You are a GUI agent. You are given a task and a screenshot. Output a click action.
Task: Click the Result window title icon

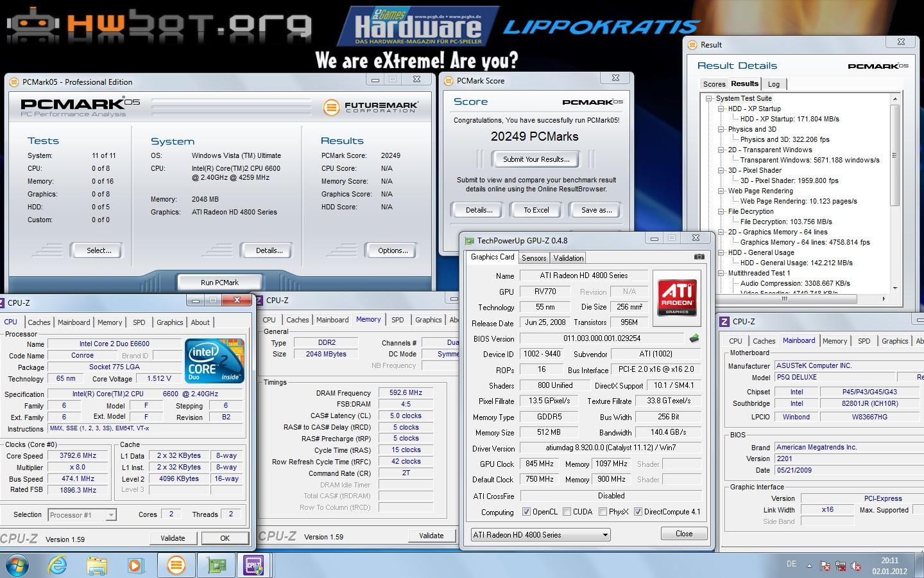692,45
